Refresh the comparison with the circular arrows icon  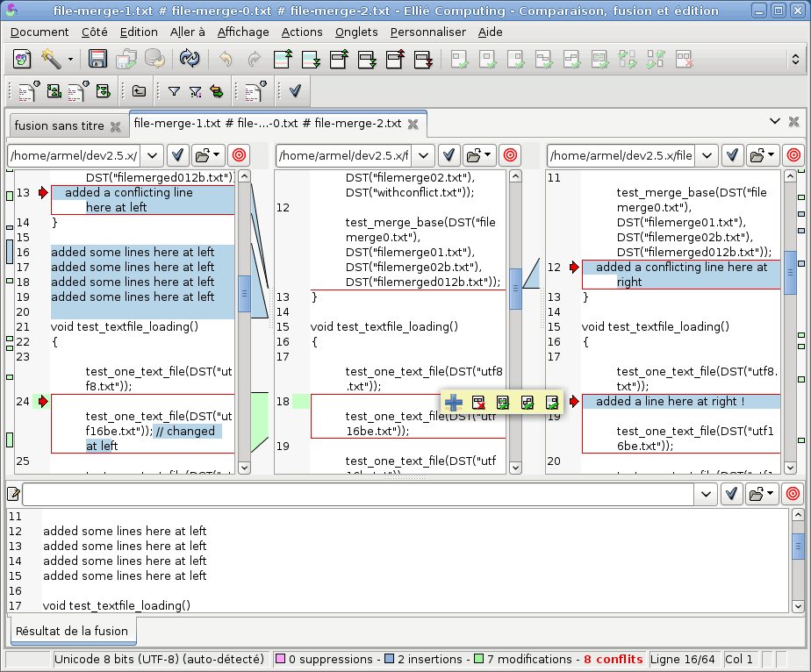point(191,60)
